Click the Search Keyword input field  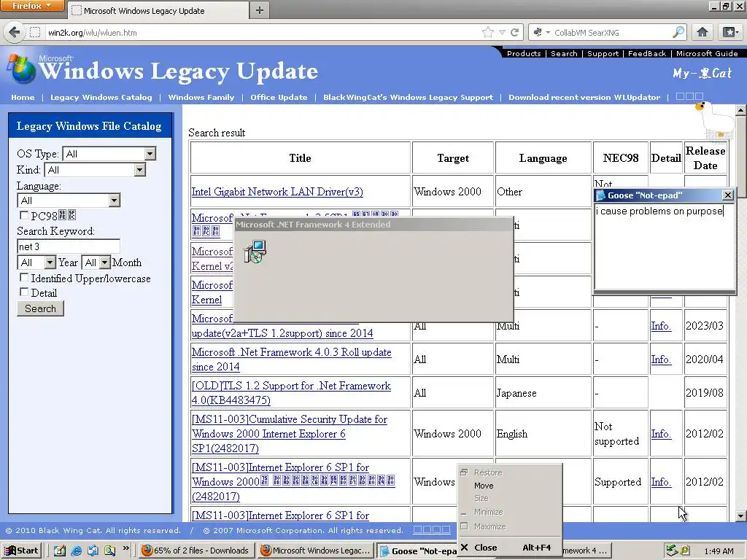click(x=69, y=246)
